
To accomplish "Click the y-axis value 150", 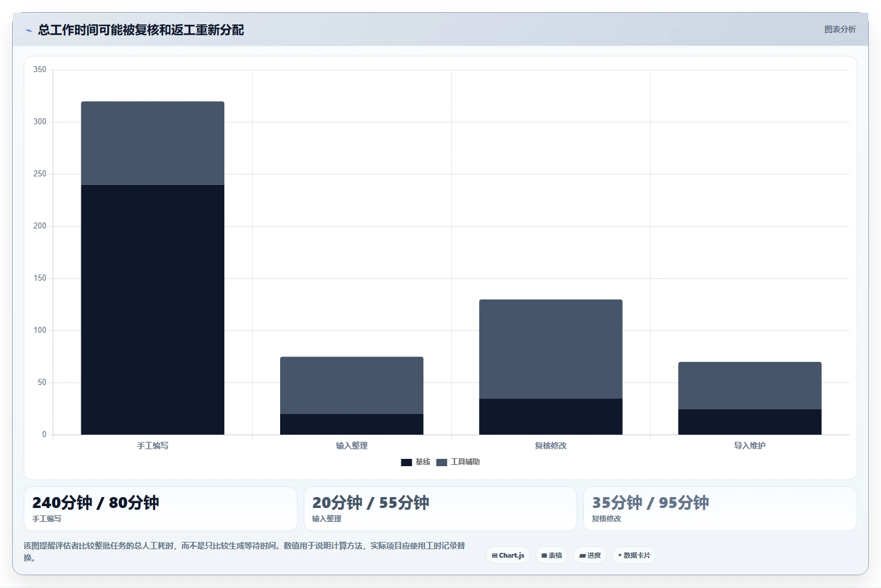I will pyautogui.click(x=39, y=278).
